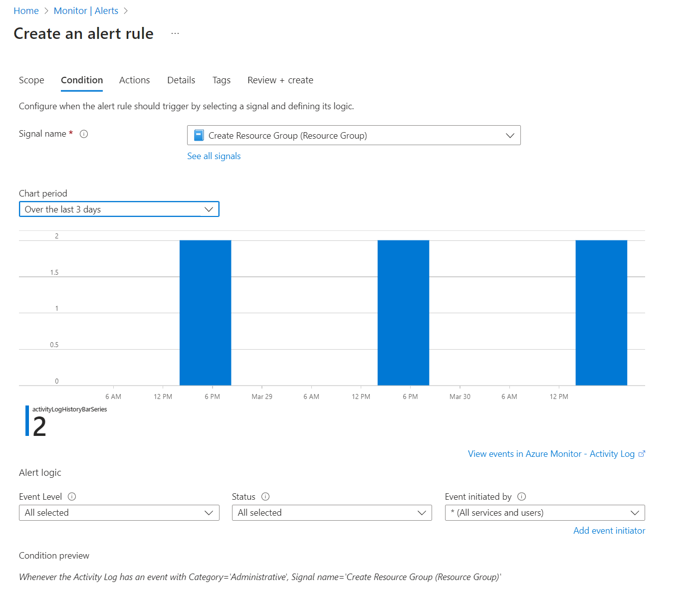Go to Home in the breadcrumb
Viewport: 700px width, 597px height.
(26, 11)
